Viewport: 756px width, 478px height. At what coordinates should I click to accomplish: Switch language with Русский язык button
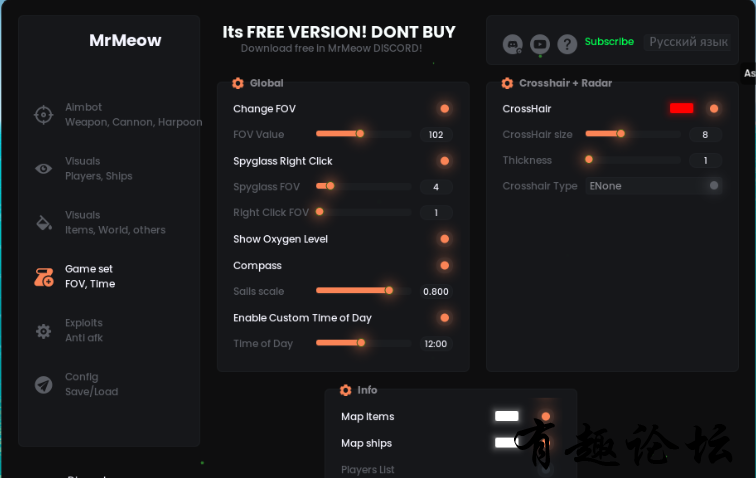[688, 42]
